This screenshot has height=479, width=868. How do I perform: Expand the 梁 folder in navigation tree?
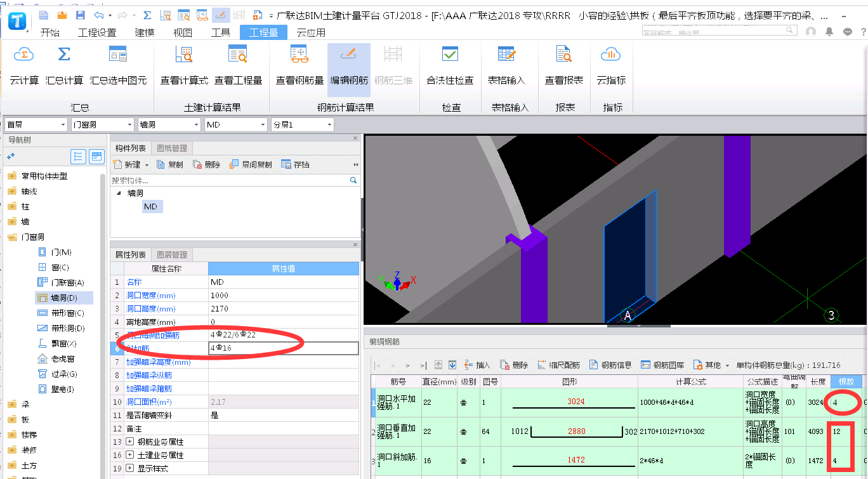pyautogui.click(x=12, y=405)
